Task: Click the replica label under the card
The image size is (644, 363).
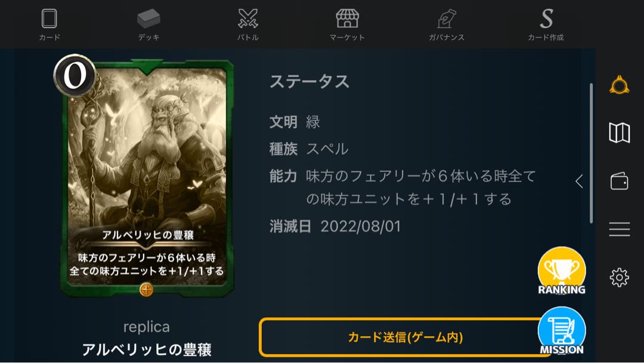Action: tap(147, 327)
